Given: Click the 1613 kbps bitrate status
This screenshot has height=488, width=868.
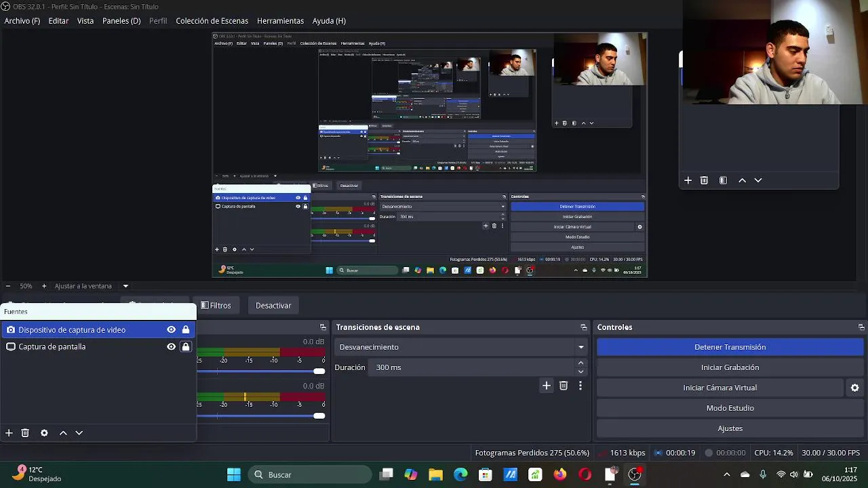Looking at the screenshot, I should coord(628,453).
